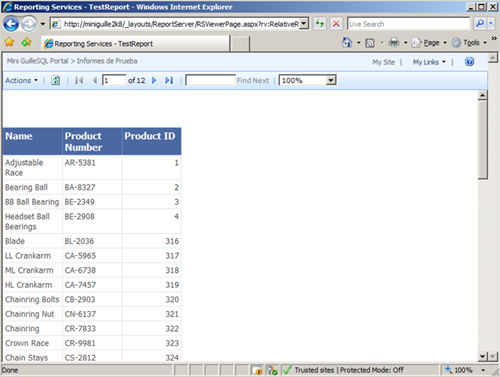Image resolution: width=500 pixels, height=377 pixels.
Task: Click the BA-8327 product number cell
Action: (92, 187)
